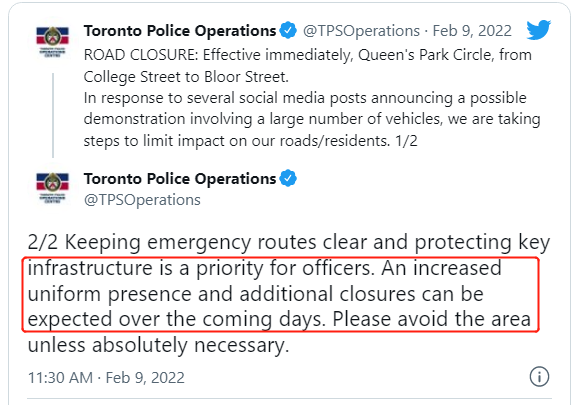Screen dimensions: 578x405
Task: Open the tweet info circle icon
Action: (539, 377)
